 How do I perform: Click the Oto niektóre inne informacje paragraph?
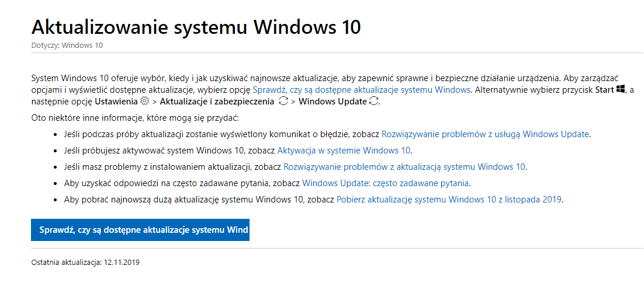coord(135,118)
